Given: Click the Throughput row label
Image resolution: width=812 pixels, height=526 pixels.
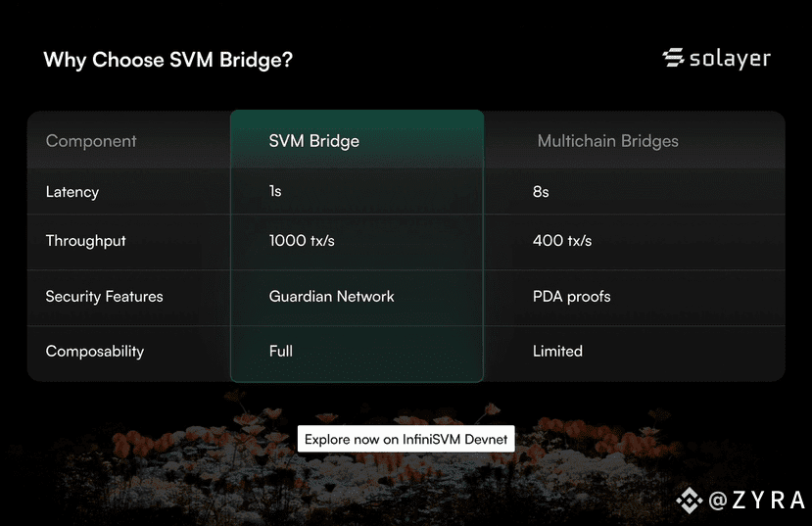Looking at the screenshot, I should [x=85, y=241].
